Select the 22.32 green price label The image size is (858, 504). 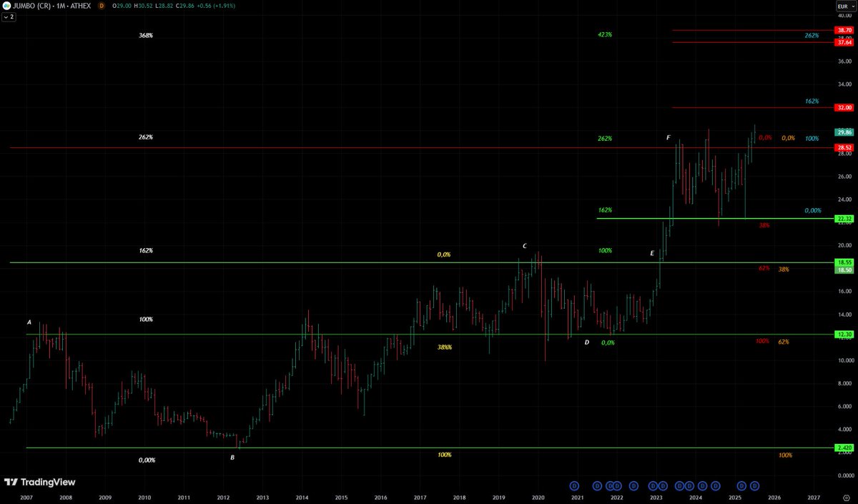pos(844,219)
